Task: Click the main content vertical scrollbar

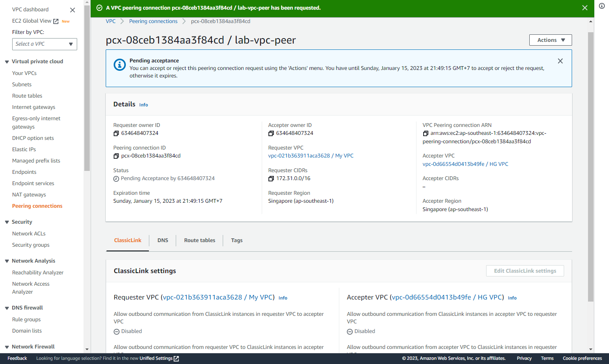Action: click(x=591, y=167)
